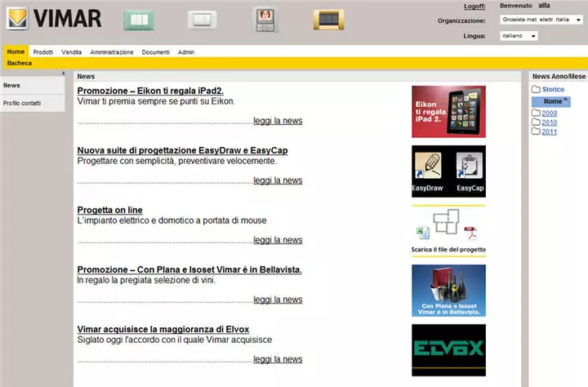
Task: Open the 'Progetta on line' headline
Action: (x=110, y=210)
